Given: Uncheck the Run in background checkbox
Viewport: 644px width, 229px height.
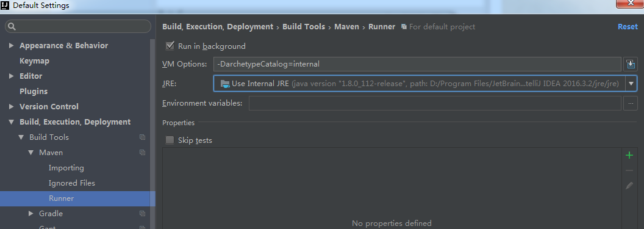Looking at the screenshot, I should tap(170, 46).
